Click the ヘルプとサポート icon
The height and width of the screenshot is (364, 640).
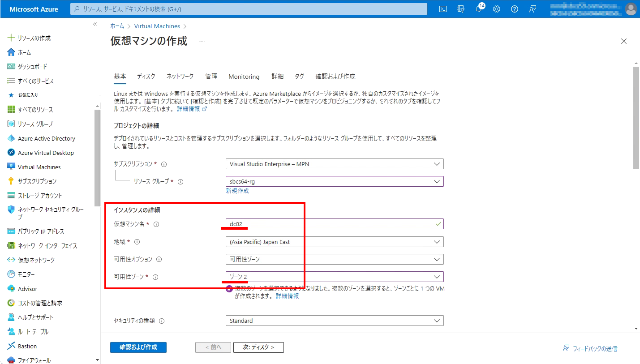point(11,317)
